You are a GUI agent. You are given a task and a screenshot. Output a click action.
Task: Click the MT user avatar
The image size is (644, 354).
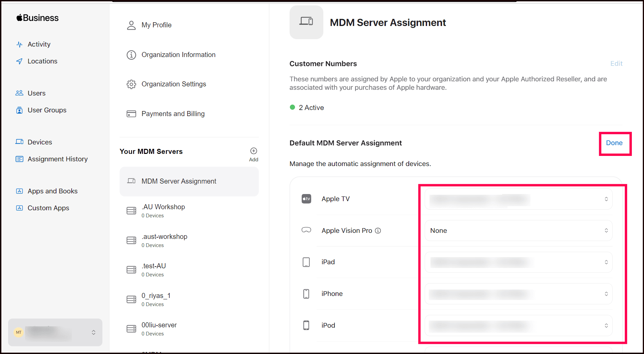pos(19,332)
